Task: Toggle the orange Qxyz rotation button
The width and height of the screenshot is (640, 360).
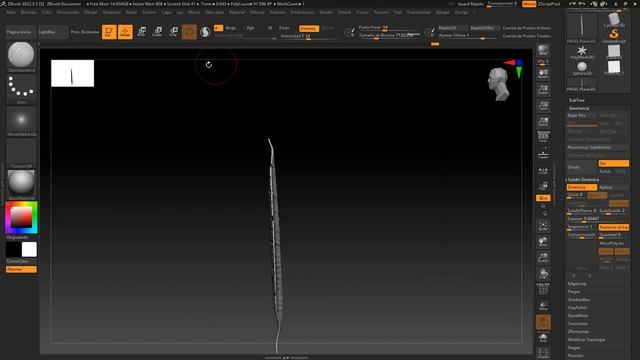Action: pos(543,198)
